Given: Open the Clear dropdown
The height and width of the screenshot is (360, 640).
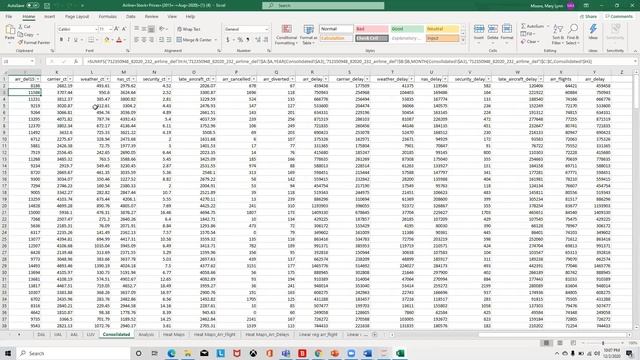Looking at the screenshot, I should (x=531, y=42).
